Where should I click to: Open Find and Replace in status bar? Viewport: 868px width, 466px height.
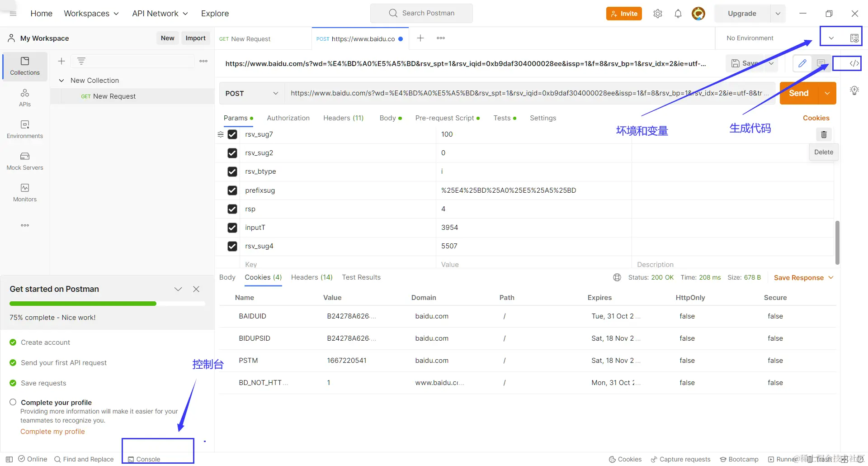[x=84, y=459]
